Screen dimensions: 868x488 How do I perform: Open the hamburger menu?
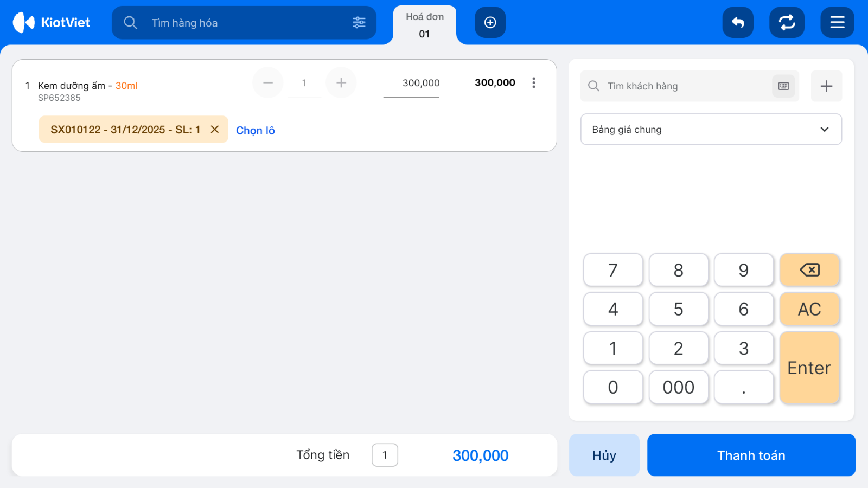837,22
